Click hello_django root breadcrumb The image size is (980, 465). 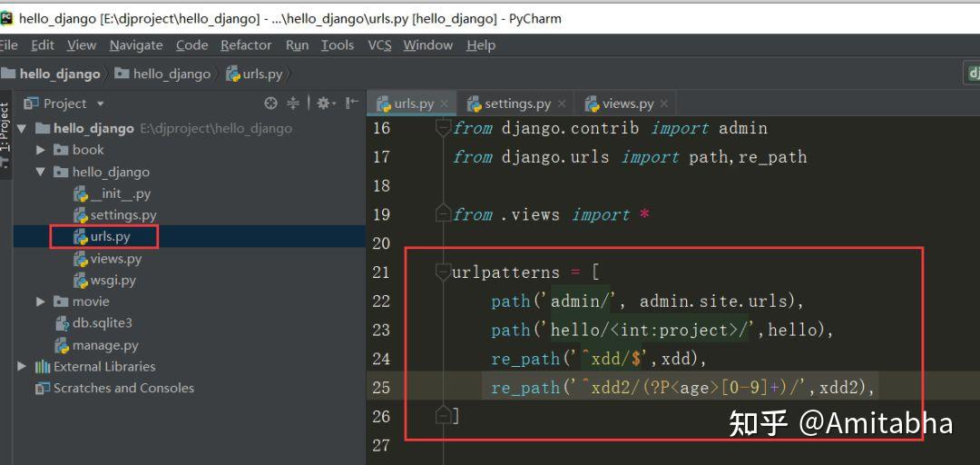click(51, 74)
